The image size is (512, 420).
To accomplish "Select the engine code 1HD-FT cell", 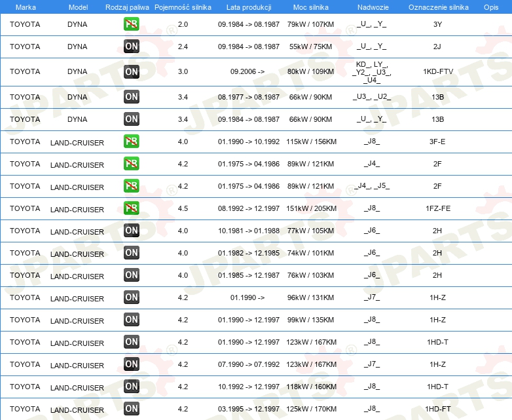I will [x=437, y=409].
